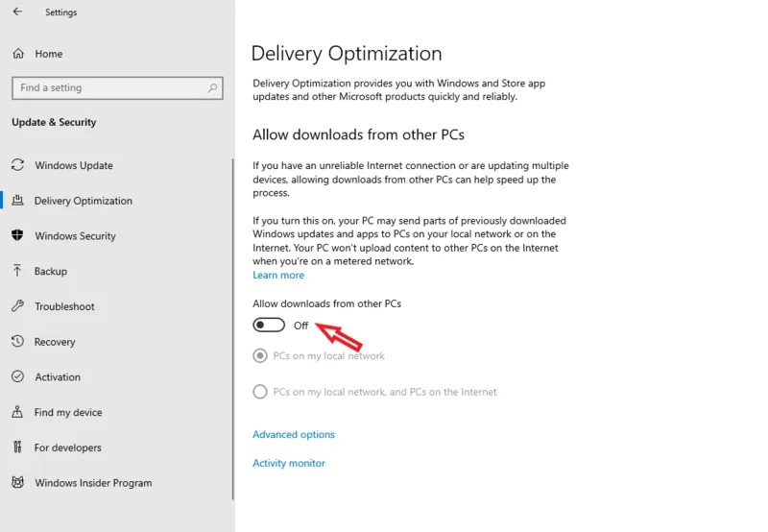Image resolution: width=768 pixels, height=532 pixels.
Task: Open Windows Security settings
Action: click(76, 236)
